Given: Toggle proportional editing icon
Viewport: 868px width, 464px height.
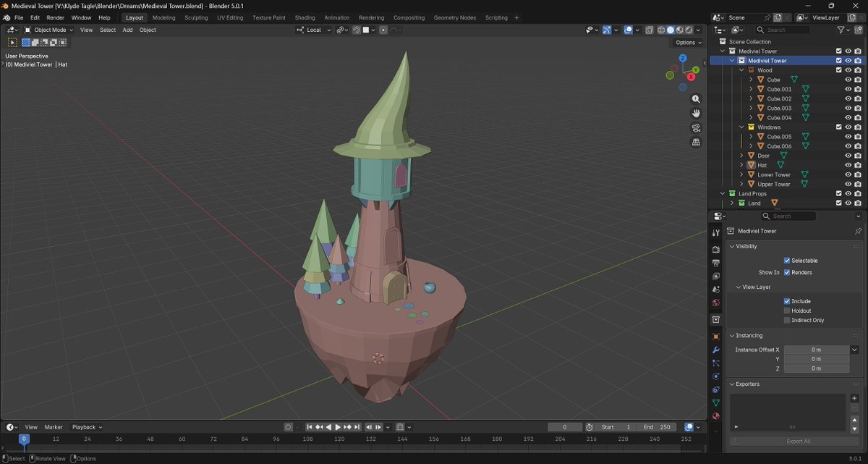Looking at the screenshot, I should pyautogui.click(x=383, y=30).
